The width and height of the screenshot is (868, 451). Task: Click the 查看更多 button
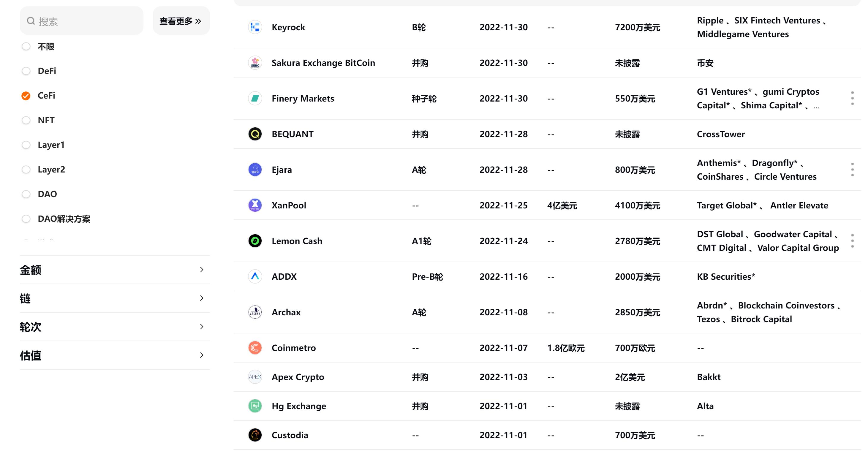181,21
